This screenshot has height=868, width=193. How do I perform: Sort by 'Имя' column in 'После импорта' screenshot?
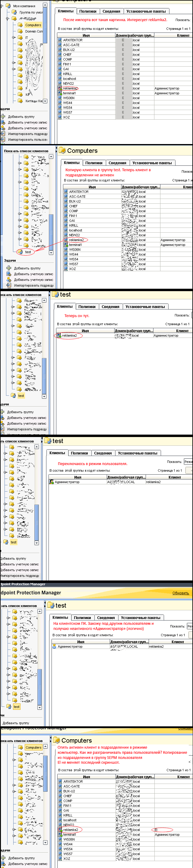point(86,35)
